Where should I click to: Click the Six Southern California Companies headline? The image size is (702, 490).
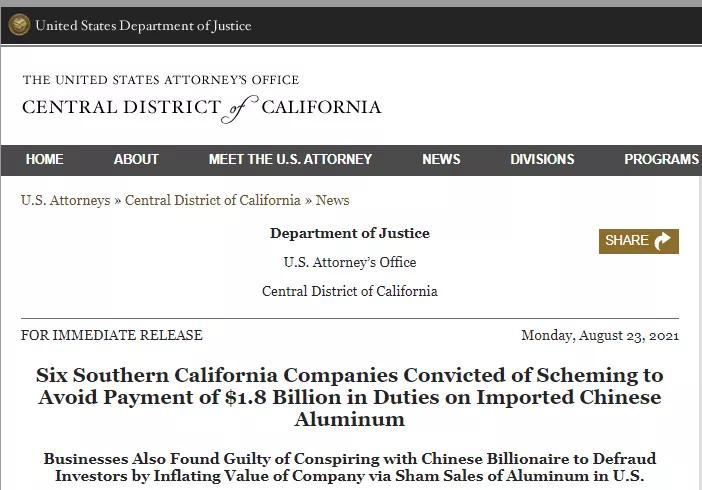pos(350,397)
